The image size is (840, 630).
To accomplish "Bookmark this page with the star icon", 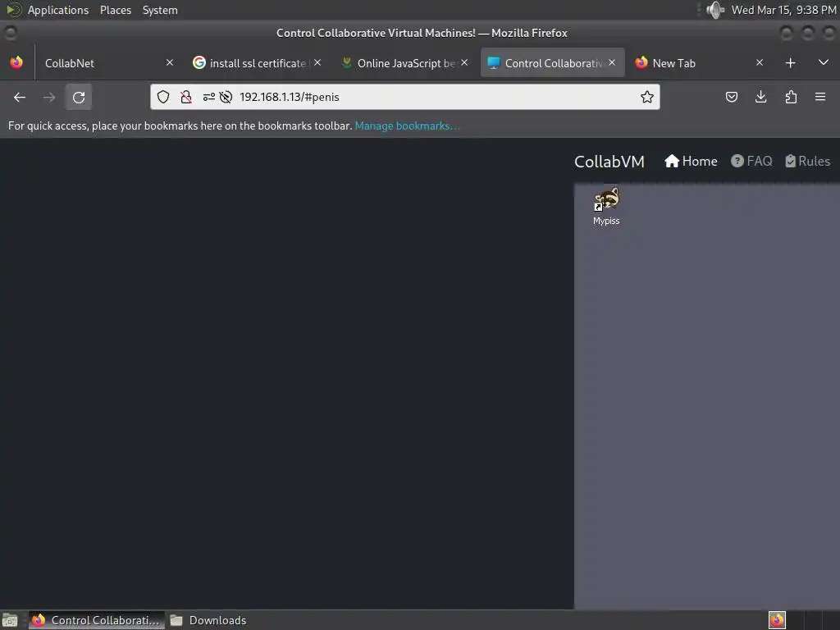I will tap(647, 97).
